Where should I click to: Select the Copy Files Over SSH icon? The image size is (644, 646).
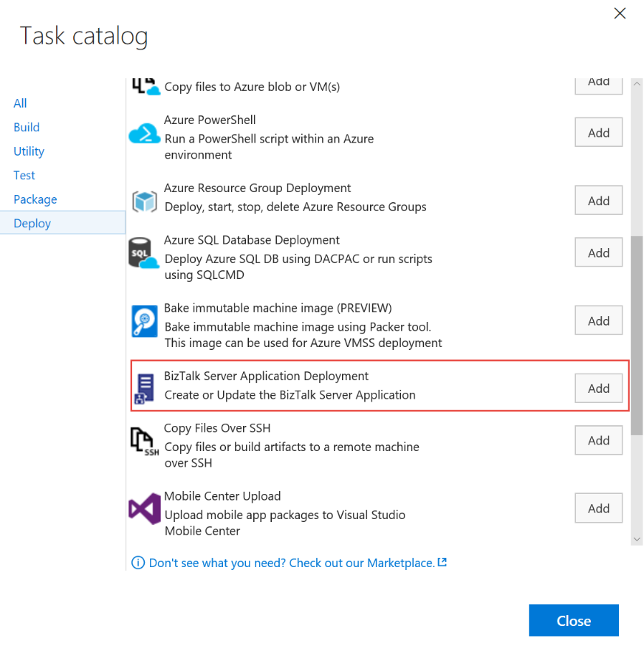144,440
